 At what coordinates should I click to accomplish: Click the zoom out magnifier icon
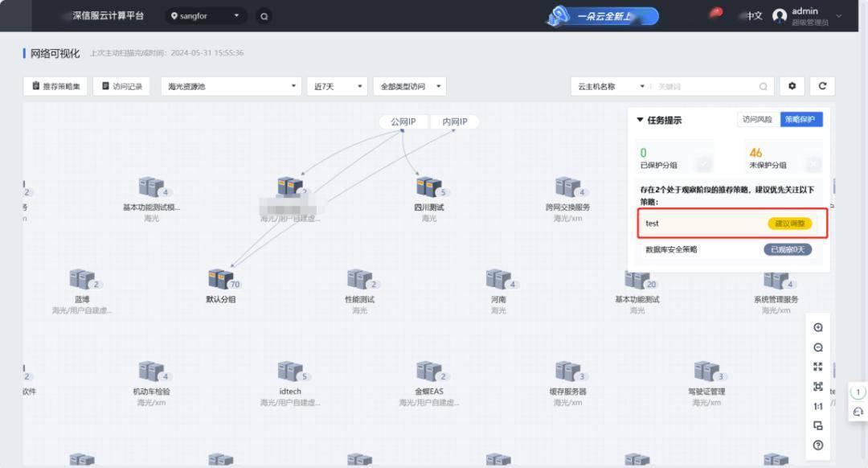(817, 347)
